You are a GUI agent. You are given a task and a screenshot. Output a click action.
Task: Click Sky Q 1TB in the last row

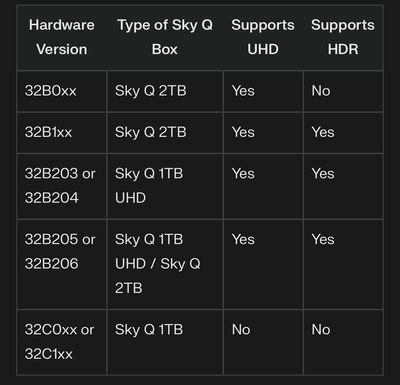[x=149, y=330]
